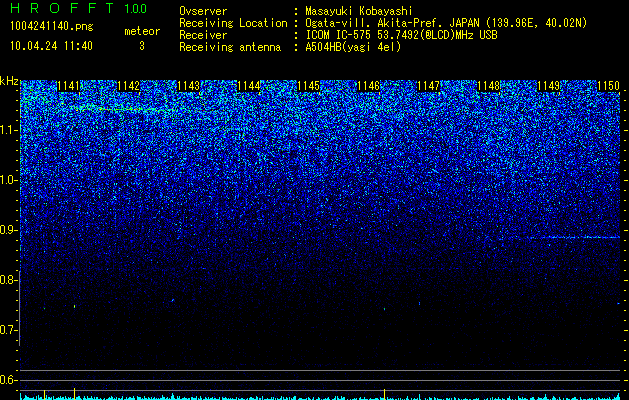Click the 0.7 frequency axis label

9,330
